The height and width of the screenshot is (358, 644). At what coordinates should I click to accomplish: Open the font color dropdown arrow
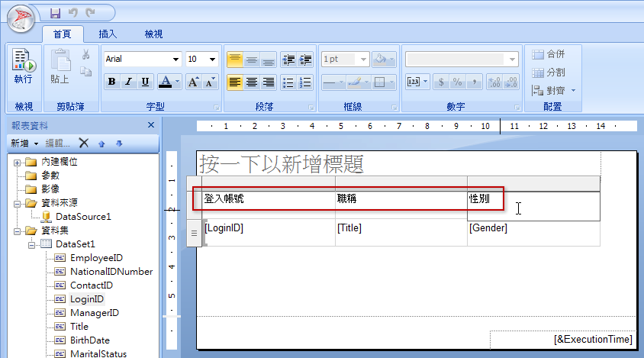coord(178,82)
